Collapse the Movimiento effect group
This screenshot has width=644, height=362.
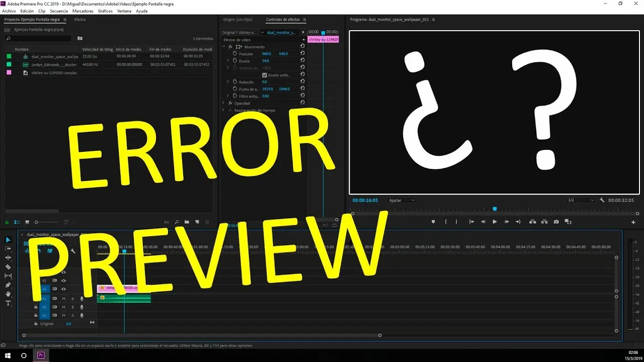224,46
